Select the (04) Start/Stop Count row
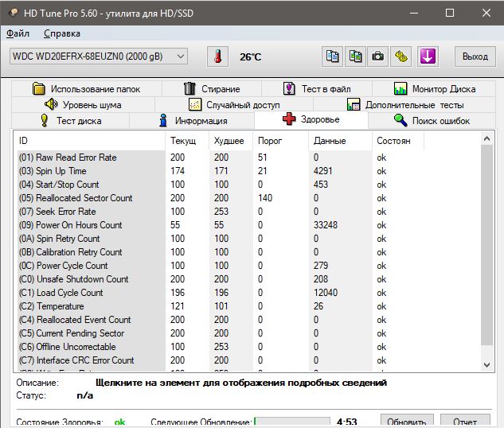504x428 pixels. coord(219,185)
